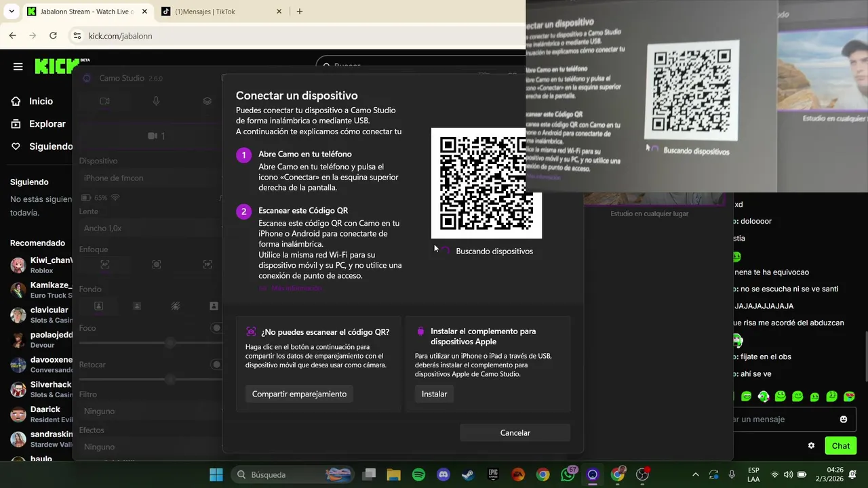
Task: Select second Fondo background option
Action: [137, 306]
